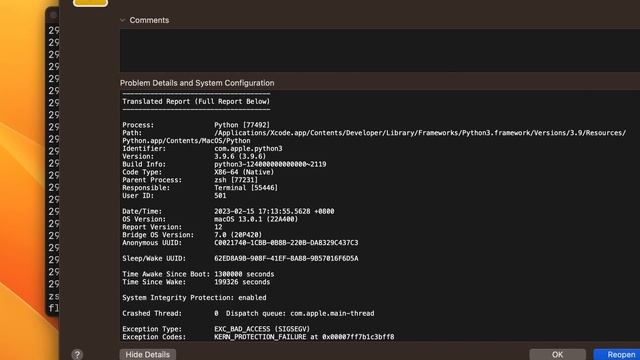
Task: Click build info 'python3-124000000000000~2119'
Action: [270, 164]
